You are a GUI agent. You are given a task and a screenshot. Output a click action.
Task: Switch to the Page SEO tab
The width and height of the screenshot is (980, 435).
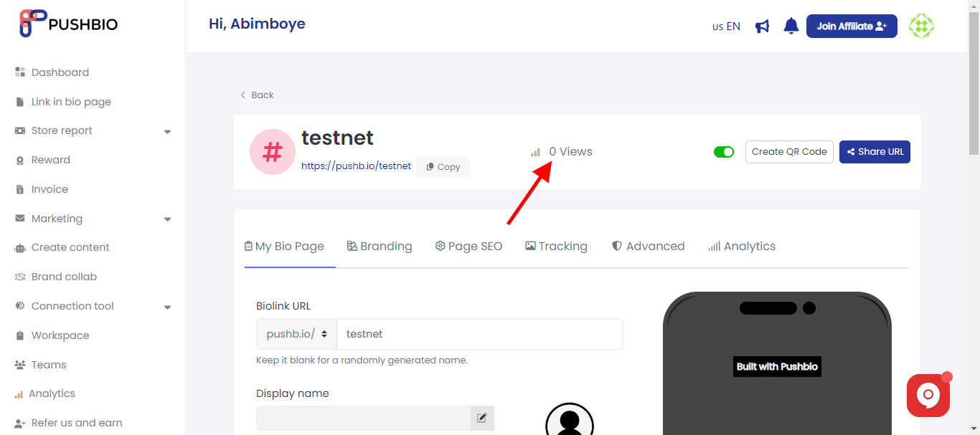pyautogui.click(x=468, y=247)
